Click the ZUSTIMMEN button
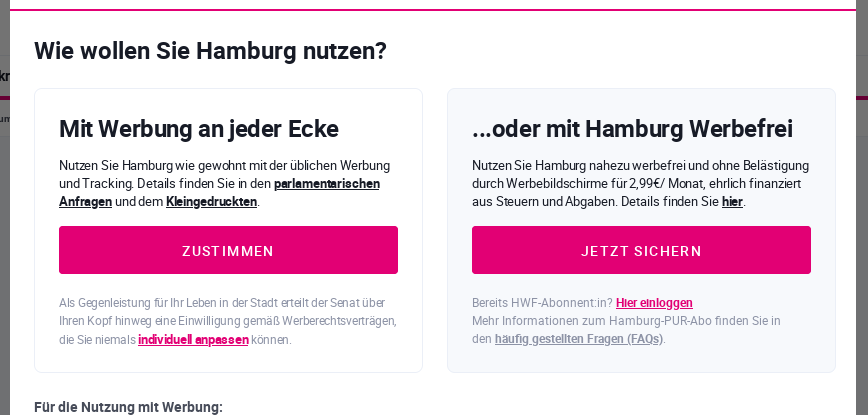This screenshot has height=415, width=868. [x=228, y=250]
